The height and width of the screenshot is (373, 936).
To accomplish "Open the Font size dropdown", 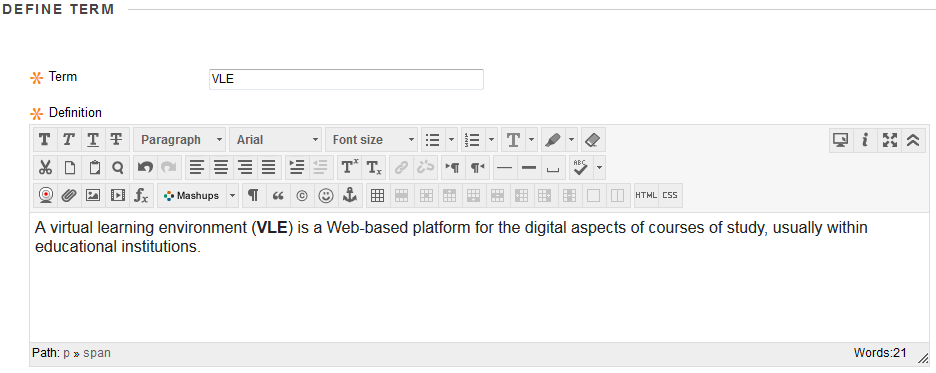I will point(371,140).
